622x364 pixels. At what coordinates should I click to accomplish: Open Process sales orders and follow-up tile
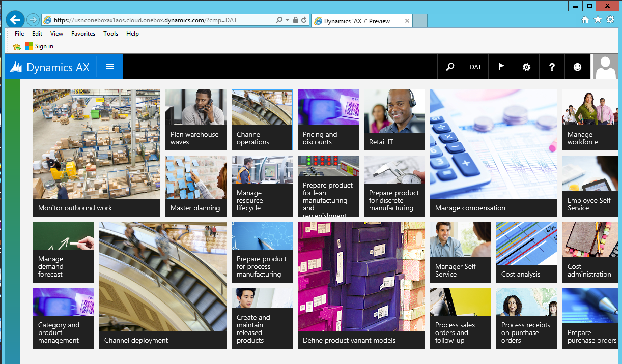point(461,318)
